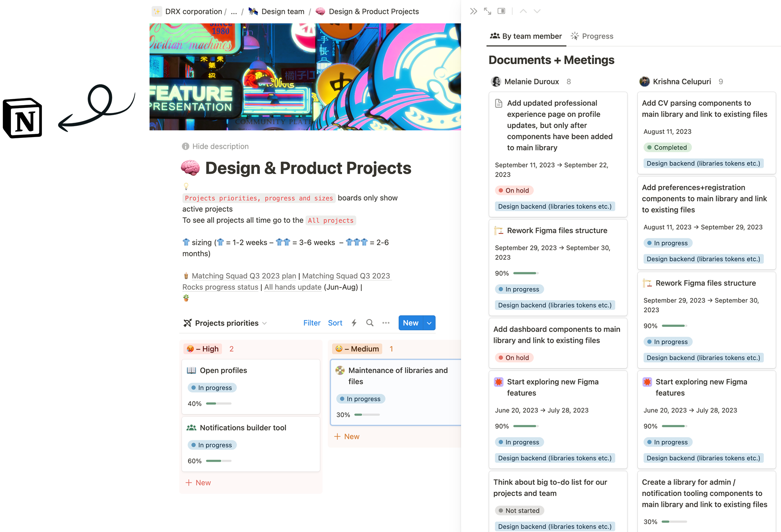Click star icon on Melanie's Figma features card
This screenshot has height=532, width=781.
[499, 382]
